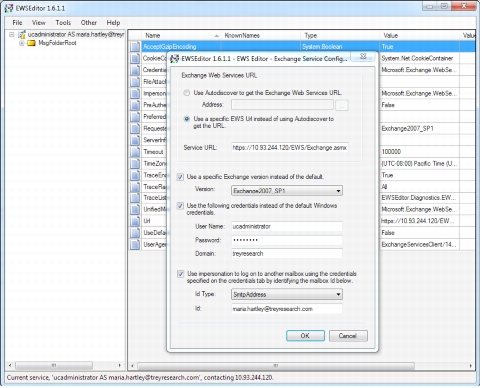Click the property list horizontal scrollbar thumb
This screenshot has width=482, height=388.
point(276,366)
